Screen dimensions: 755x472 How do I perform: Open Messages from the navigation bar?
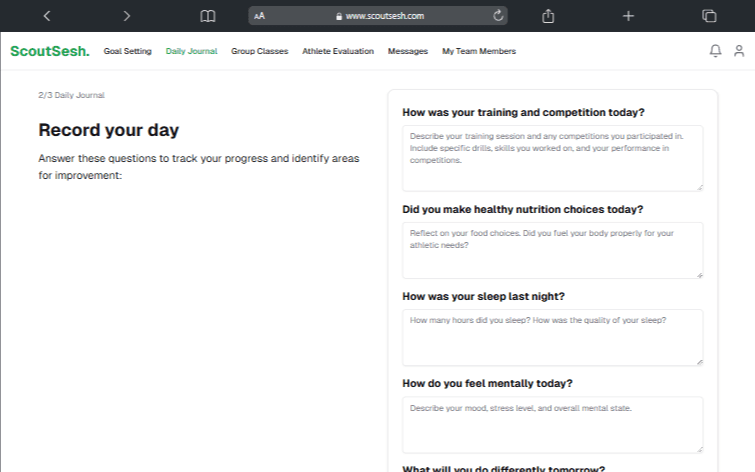coord(407,51)
